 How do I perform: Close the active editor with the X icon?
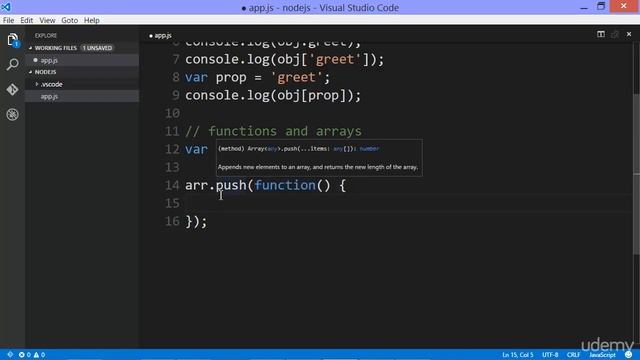click(629, 34)
